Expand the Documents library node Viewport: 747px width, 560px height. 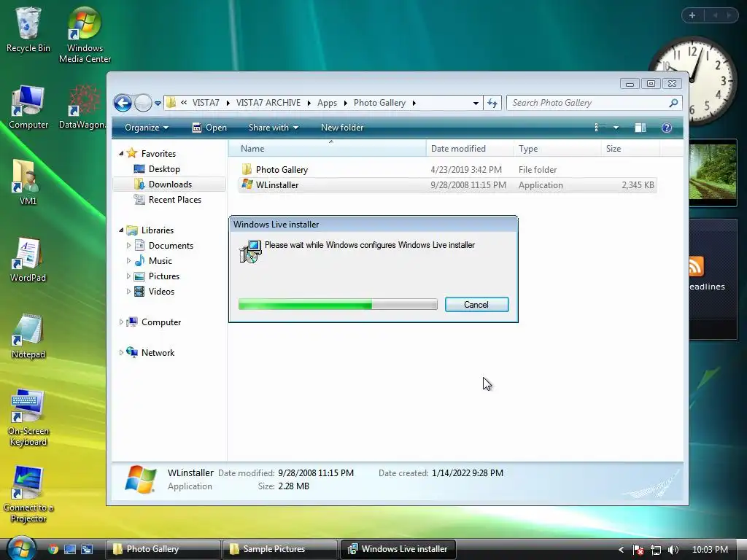(128, 245)
